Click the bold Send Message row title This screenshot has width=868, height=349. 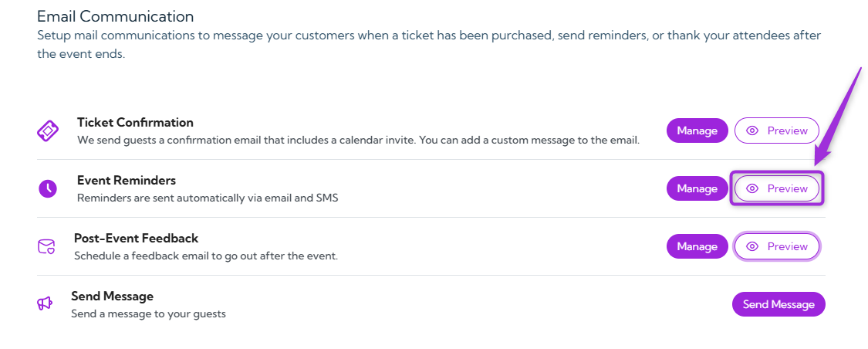click(x=112, y=296)
